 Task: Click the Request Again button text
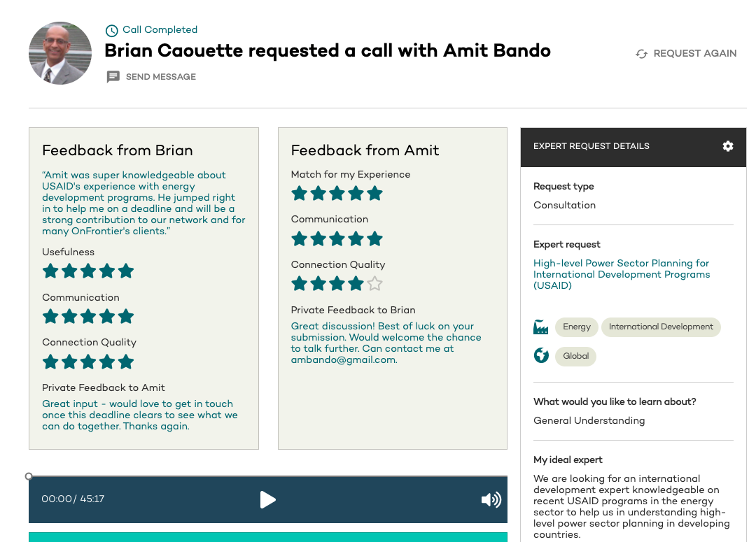[x=695, y=53]
